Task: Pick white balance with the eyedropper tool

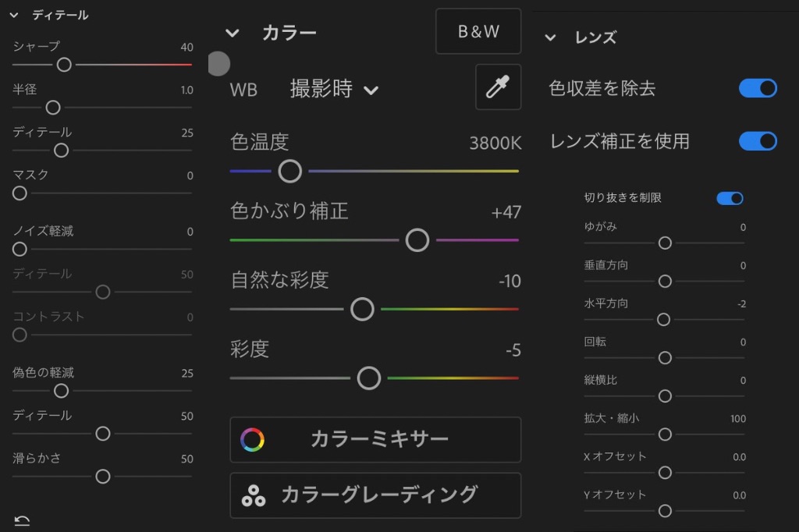Action: point(498,87)
